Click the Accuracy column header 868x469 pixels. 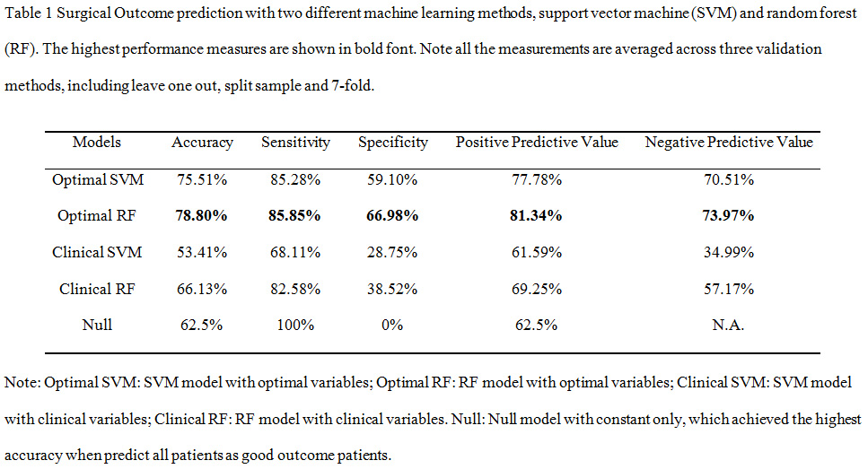tap(202, 142)
